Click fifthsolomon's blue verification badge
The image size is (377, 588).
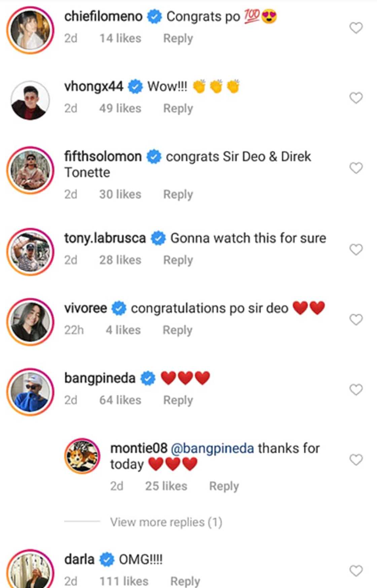[x=154, y=156]
